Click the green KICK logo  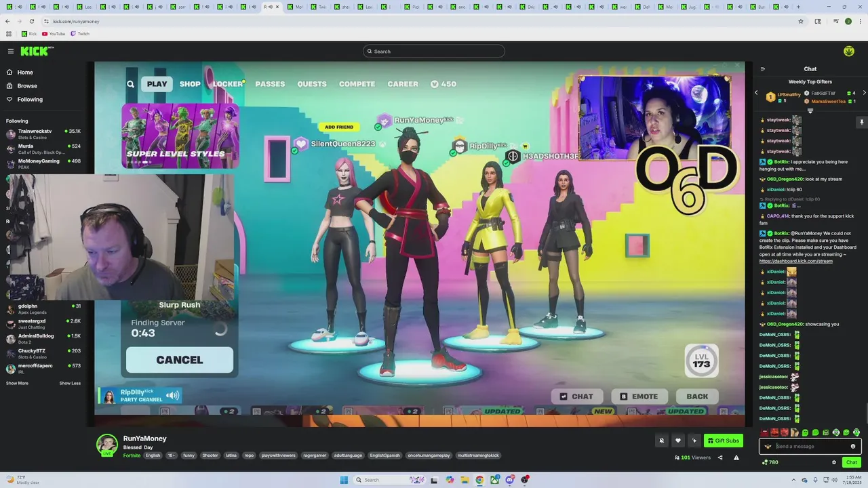35,51
